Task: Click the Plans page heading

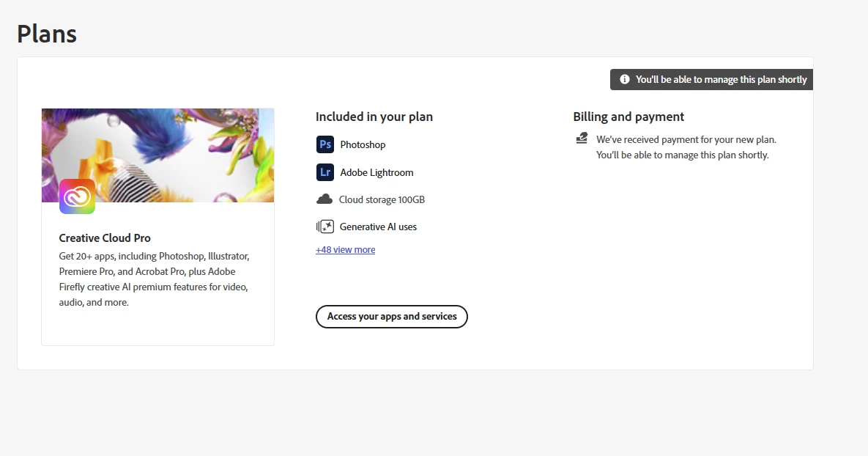Action: 46,34
